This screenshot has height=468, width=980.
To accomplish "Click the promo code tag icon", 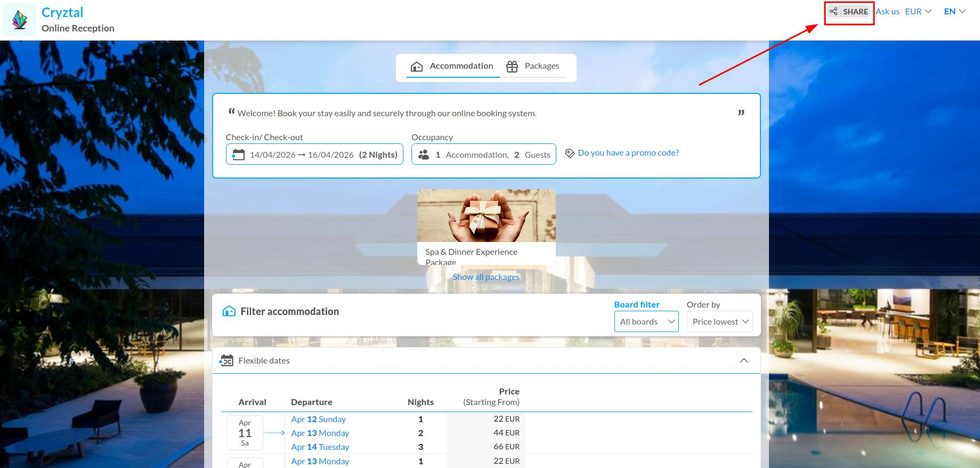I will point(570,153).
